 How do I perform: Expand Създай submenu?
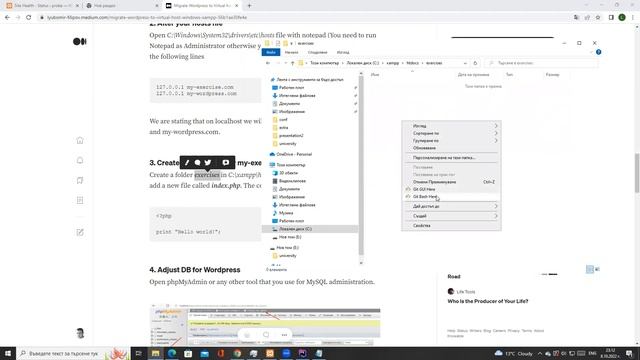[x=496, y=216]
